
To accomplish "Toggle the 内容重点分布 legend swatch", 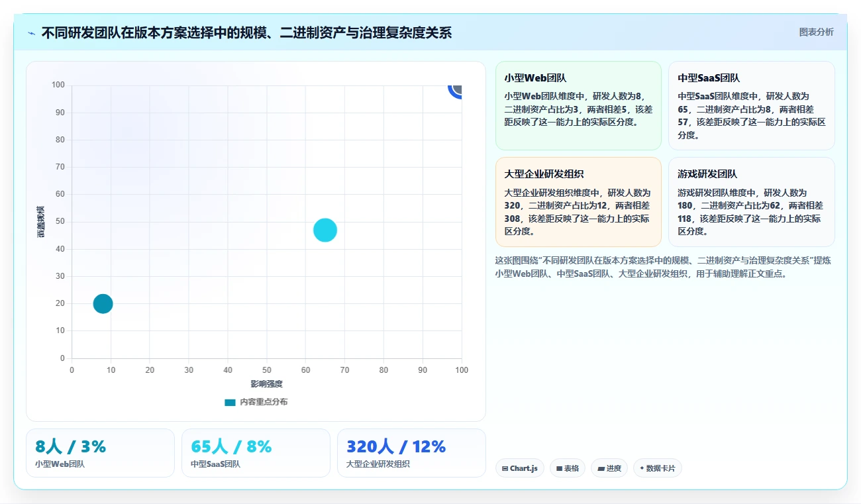I will pyautogui.click(x=230, y=402).
